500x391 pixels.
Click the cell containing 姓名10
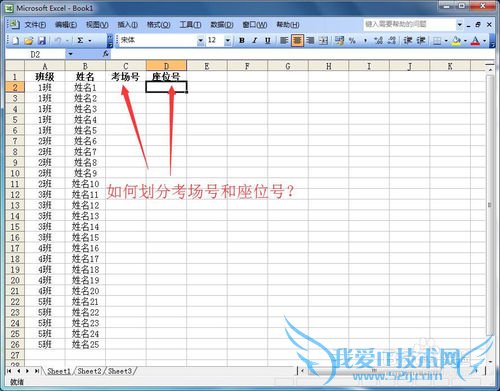click(85, 184)
